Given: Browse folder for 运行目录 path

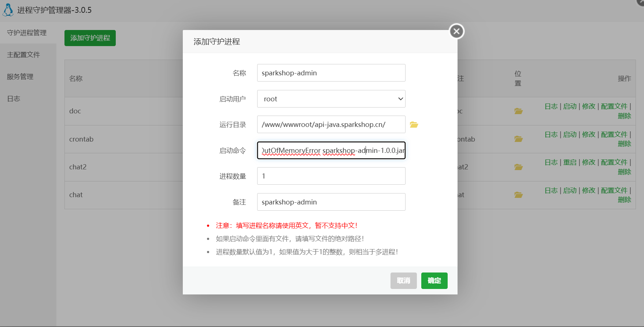Looking at the screenshot, I should pyautogui.click(x=414, y=125).
